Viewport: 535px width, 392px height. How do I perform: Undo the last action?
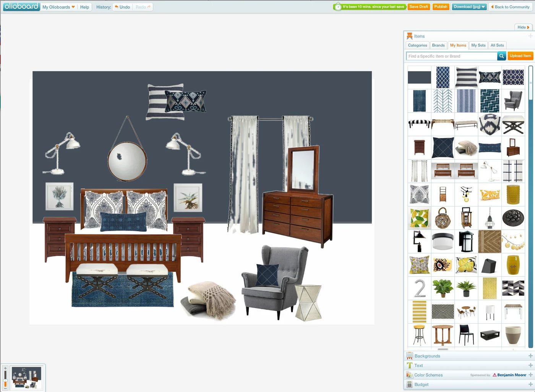pyautogui.click(x=122, y=7)
